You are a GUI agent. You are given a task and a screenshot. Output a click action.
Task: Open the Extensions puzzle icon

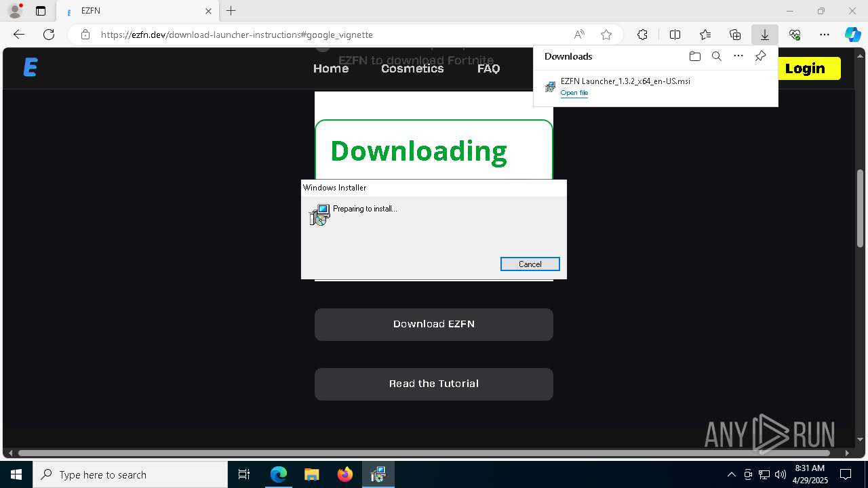[642, 35]
